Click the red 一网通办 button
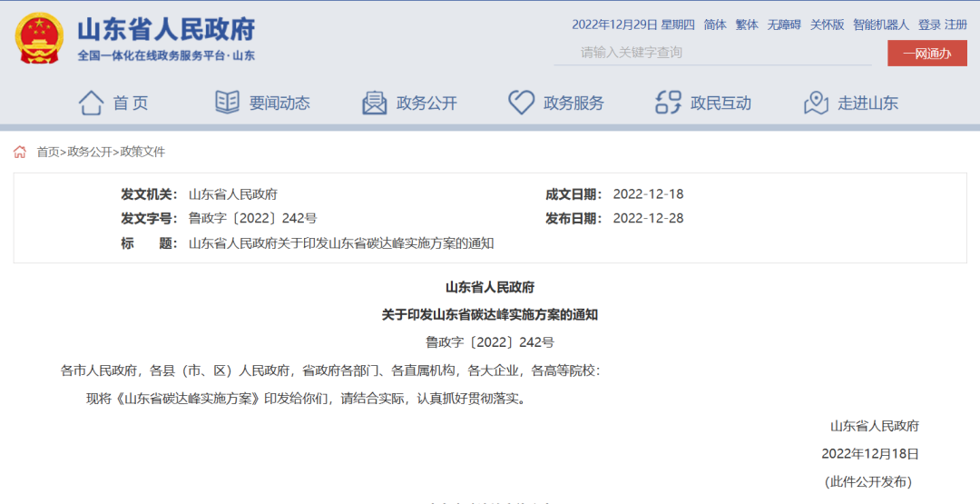Screen dimensions: 980x504 926,54
